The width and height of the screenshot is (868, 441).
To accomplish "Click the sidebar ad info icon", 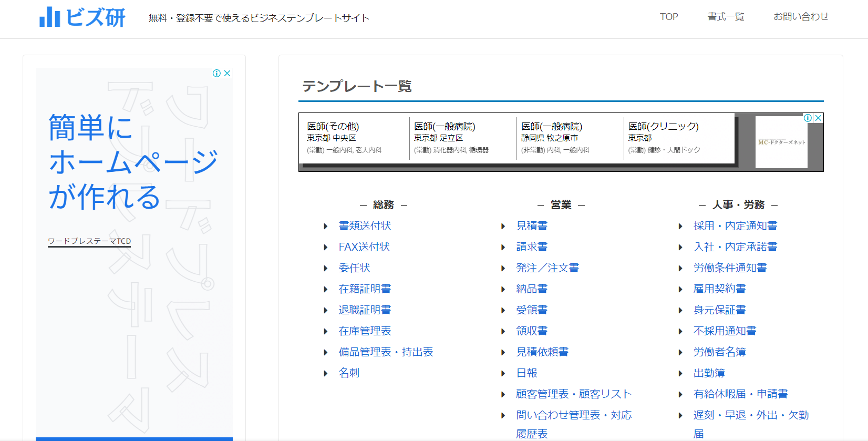I will coord(216,73).
